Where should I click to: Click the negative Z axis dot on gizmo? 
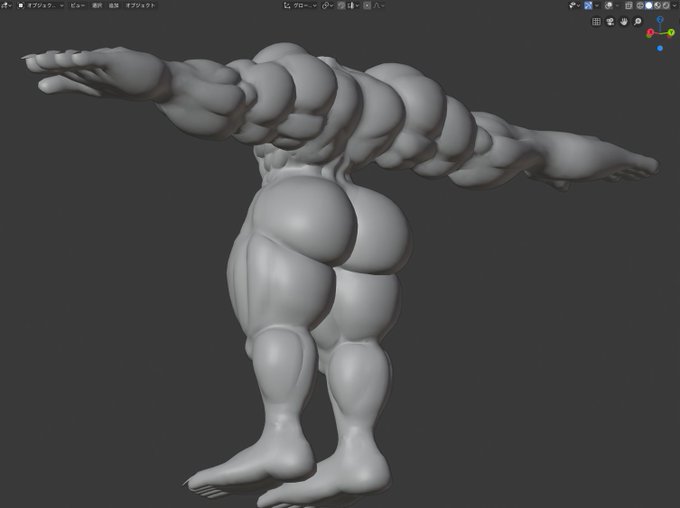660,48
